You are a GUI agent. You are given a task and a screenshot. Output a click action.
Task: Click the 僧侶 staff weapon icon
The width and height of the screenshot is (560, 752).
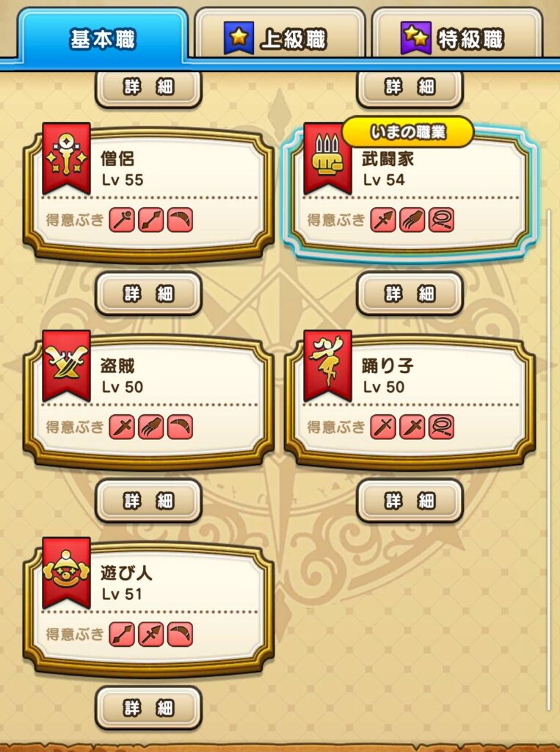122,220
